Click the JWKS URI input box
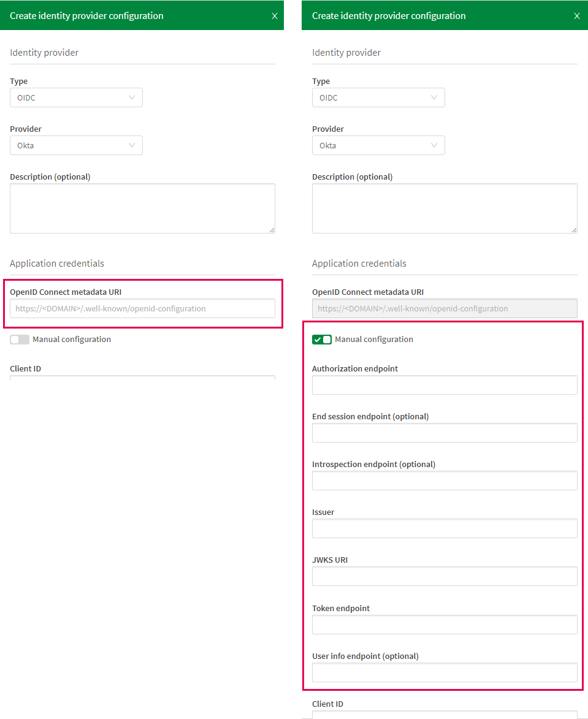This screenshot has width=588, height=719. click(445, 576)
